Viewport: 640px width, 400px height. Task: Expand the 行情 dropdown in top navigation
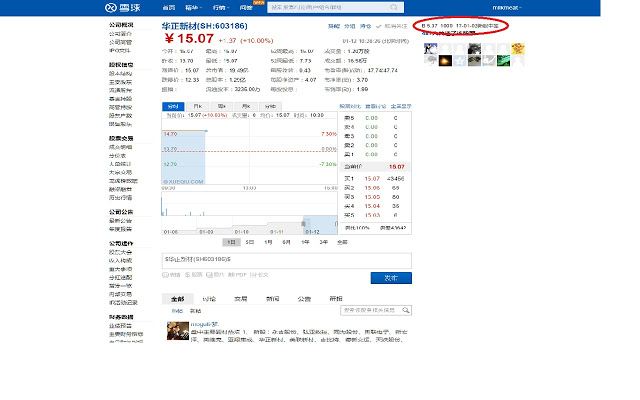[221, 8]
